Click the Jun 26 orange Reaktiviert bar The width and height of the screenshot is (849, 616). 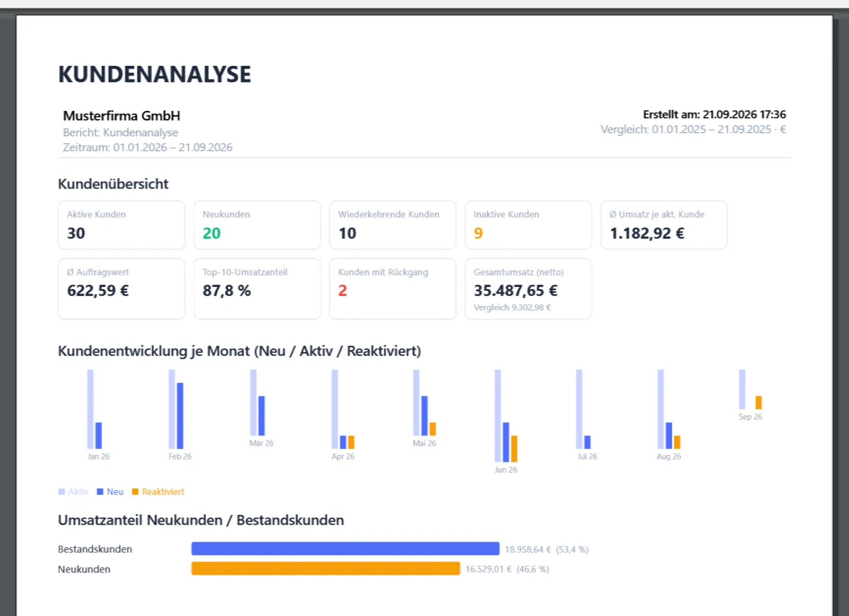tap(514, 449)
